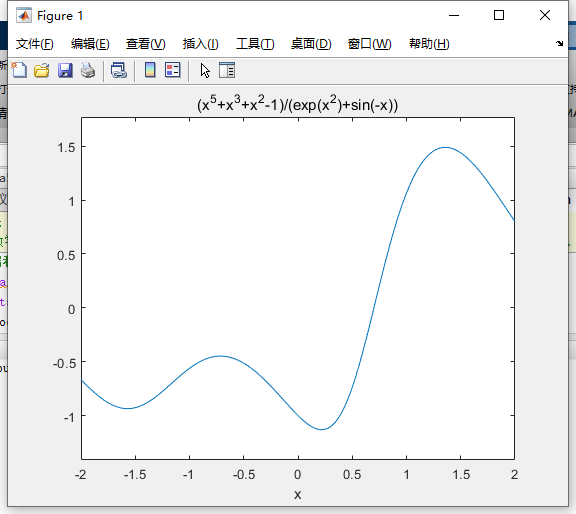Image resolution: width=576 pixels, height=514 pixels.
Task: Open the 帮助(H) menu
Action: (429, 44)
